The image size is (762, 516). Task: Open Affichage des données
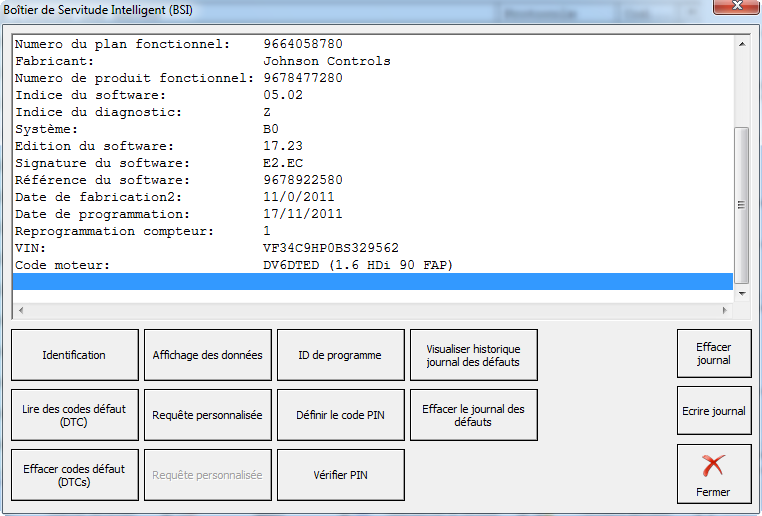click(208, 355)
